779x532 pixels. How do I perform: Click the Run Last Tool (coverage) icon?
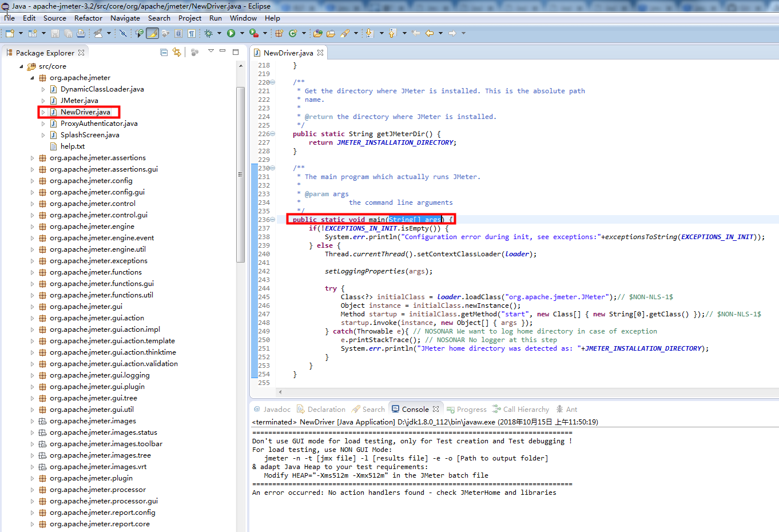point(253,33)
